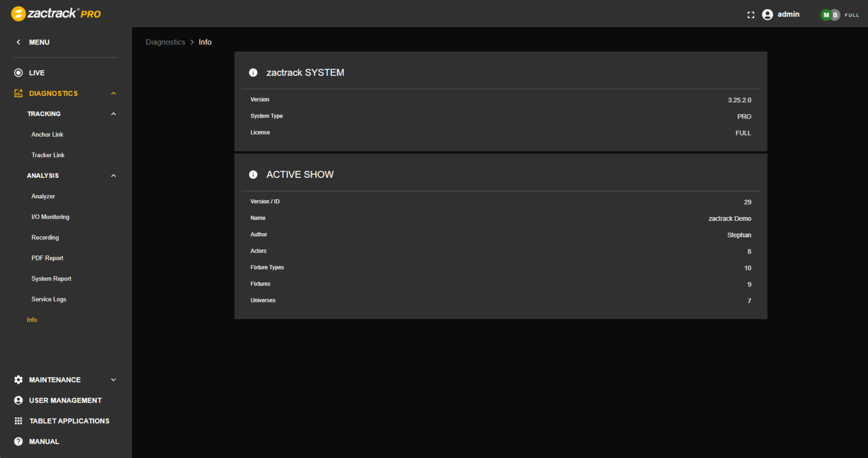Click the Tablet Applications grid icon
The width and height of the screenshot is (868, 458).
tap(18, 421)
